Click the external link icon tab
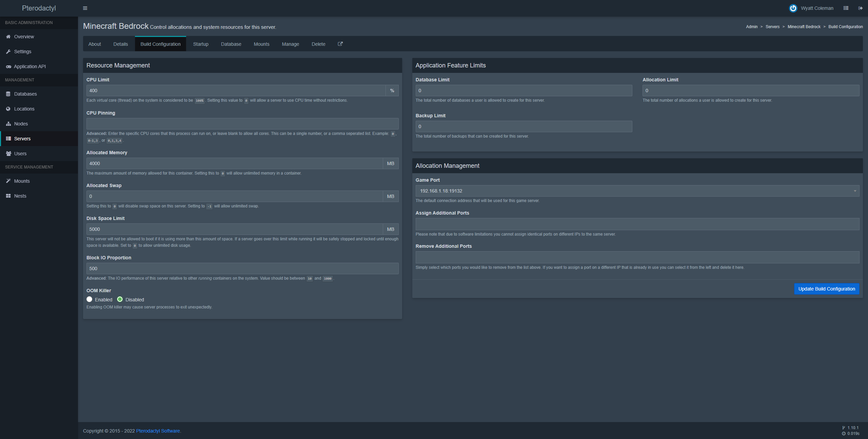The image size is (868, 439). coord(340,44)
